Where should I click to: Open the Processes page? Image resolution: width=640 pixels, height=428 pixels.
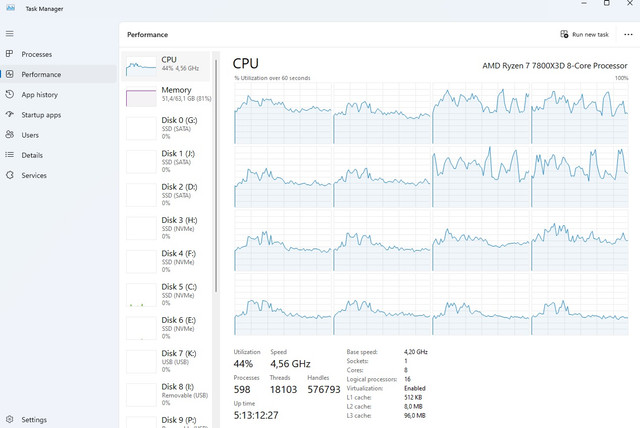[x=58, y=54]
